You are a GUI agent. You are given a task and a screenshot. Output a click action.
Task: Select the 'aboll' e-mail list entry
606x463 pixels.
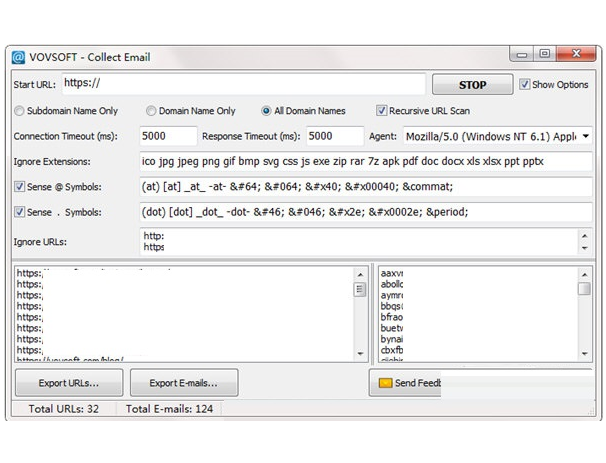point(392,284)
